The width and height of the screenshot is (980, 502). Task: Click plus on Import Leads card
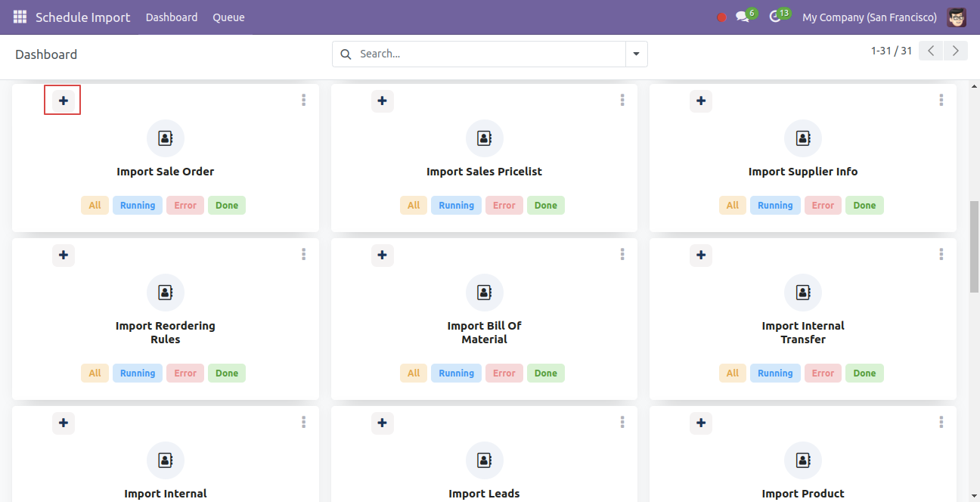click(x=383, y=423)
